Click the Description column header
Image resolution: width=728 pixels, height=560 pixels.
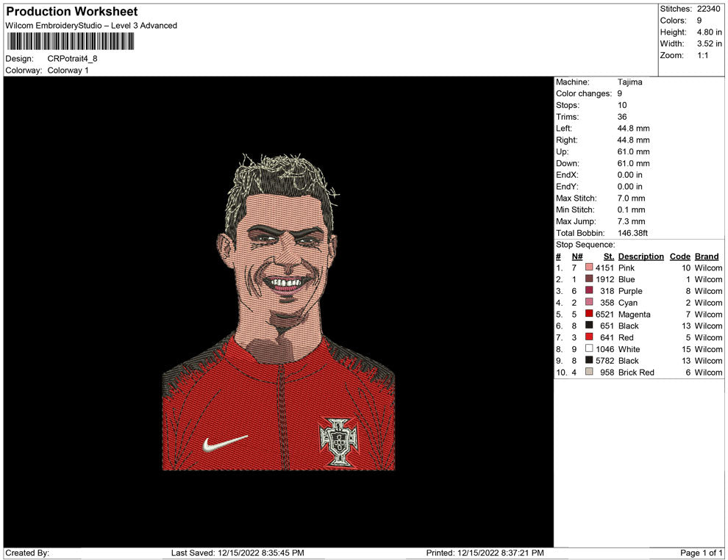coord(640,256)
